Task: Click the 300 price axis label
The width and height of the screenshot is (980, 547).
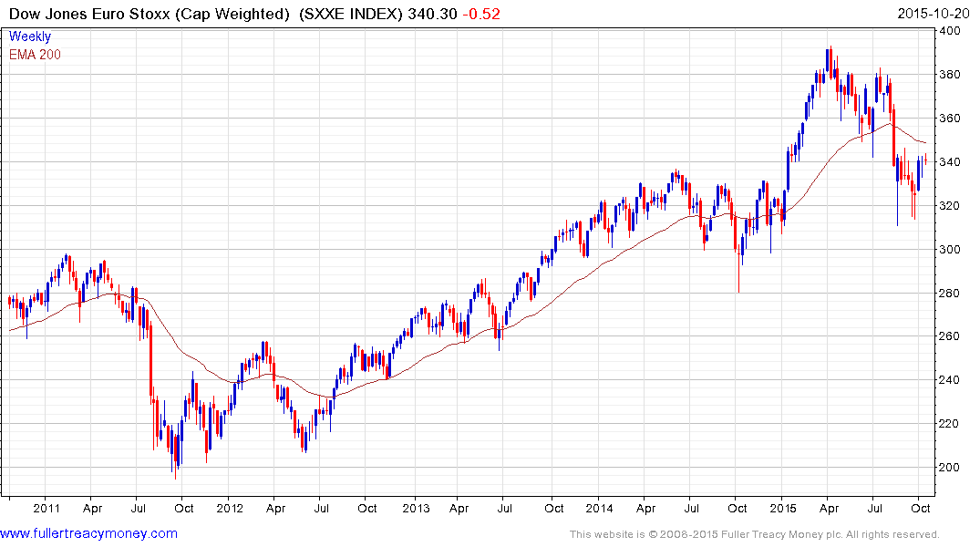Action: [x=950, y=250]
